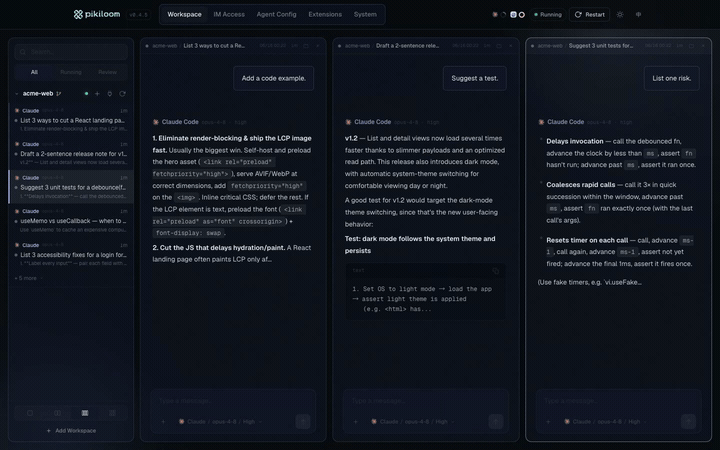Click the rightmost header icon after sun
Viewport: 720px width, 450px height.
[x=638, y=15]
